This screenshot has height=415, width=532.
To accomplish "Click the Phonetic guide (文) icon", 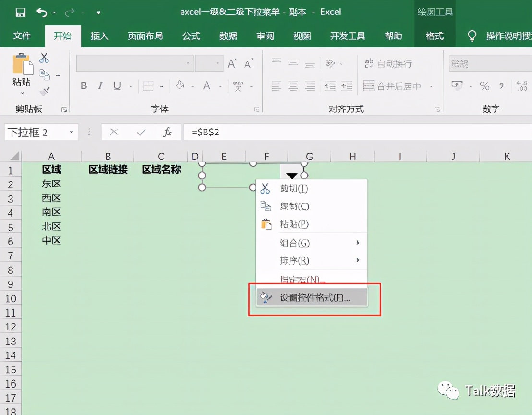I will [238, 86].
